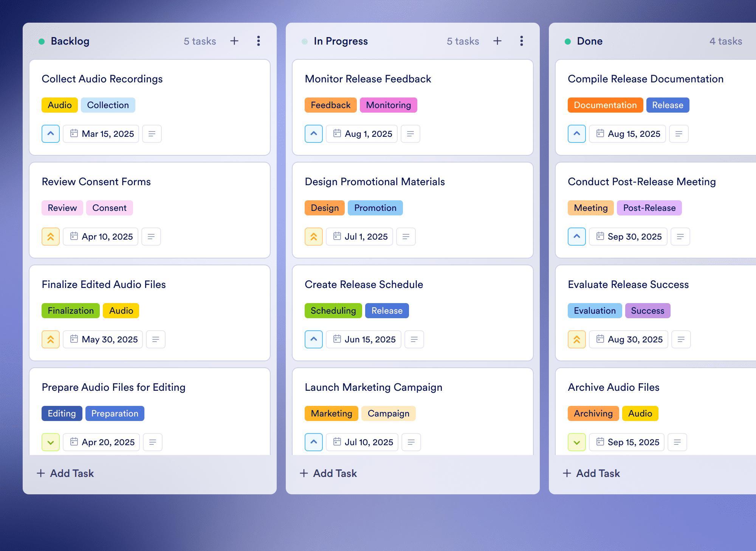Expand low priority chevron on Prepare Audio Files
756x551 pixels.
coord(51,442)
